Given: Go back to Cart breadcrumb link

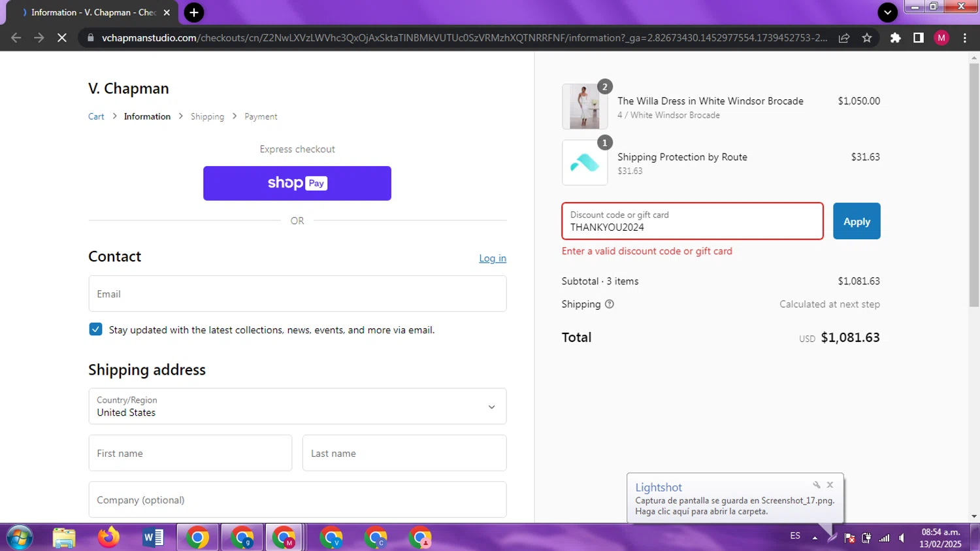Looking at the screenshot, I should coord(96,116).
